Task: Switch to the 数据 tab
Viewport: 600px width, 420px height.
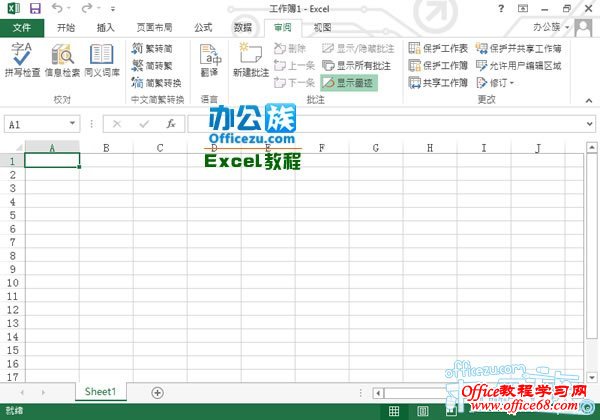Action: (243, 28)
